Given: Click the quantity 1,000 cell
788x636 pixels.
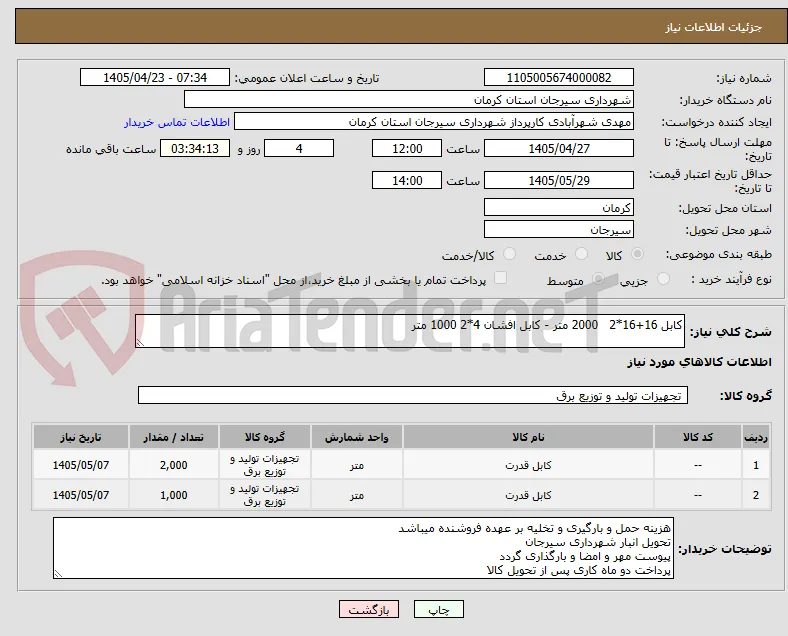Looking at the screenshot, I should [x=173, y=495].
